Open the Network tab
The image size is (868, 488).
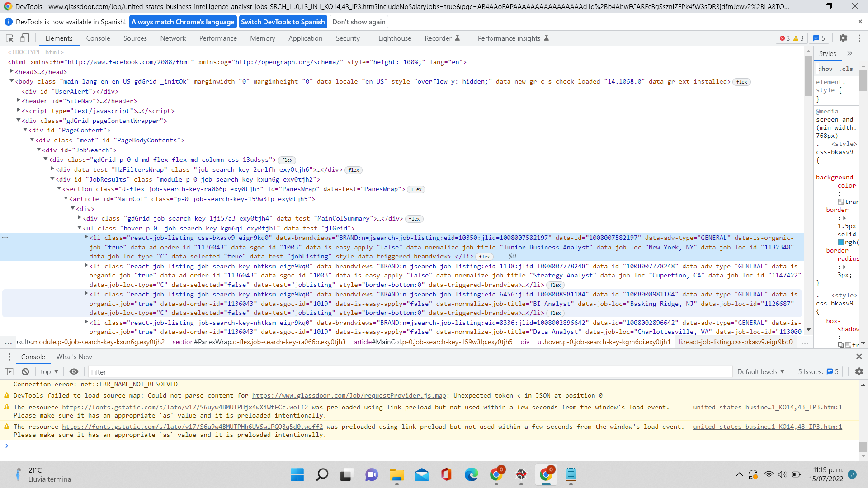coord(173,38)
